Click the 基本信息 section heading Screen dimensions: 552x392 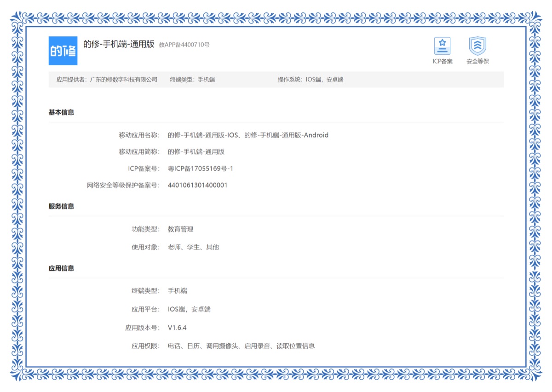(61, 112)
